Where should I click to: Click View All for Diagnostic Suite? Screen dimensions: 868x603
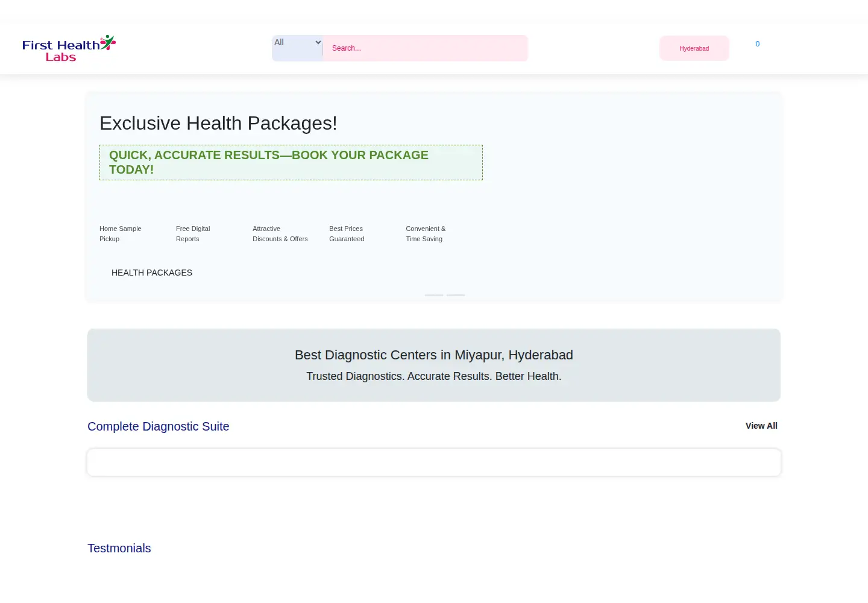click(x=761, y=426)
